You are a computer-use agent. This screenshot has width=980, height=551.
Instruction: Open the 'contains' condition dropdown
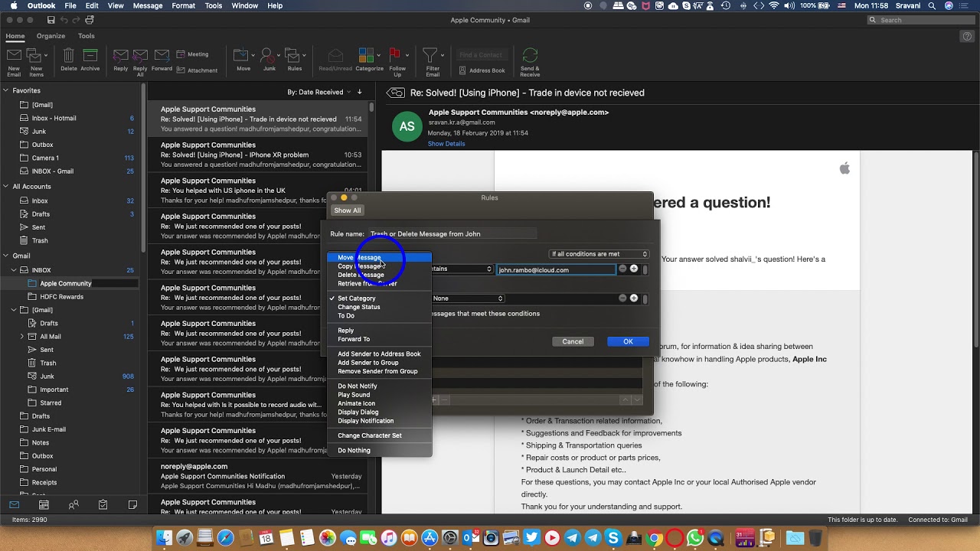[462, 269]
